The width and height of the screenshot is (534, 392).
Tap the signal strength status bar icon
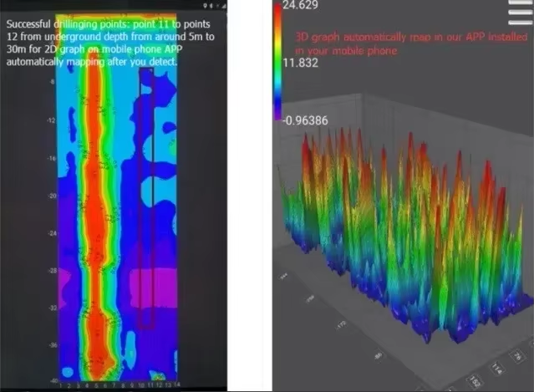pos(224,6)
